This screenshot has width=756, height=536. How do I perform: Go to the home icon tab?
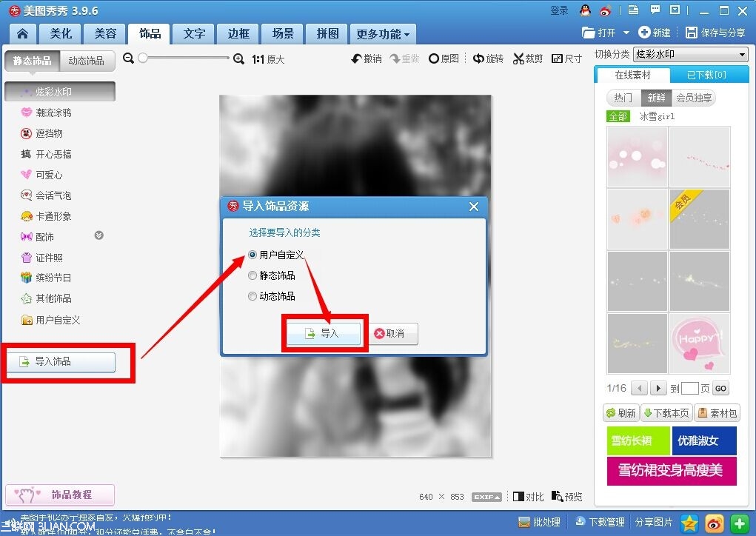(x=23, y=34)
